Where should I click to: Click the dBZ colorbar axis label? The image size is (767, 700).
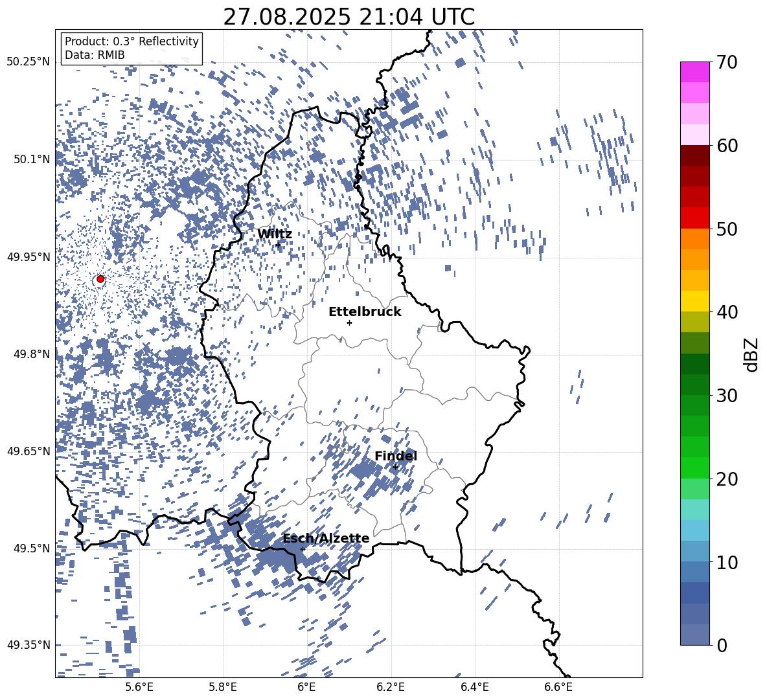click(750, 354)
